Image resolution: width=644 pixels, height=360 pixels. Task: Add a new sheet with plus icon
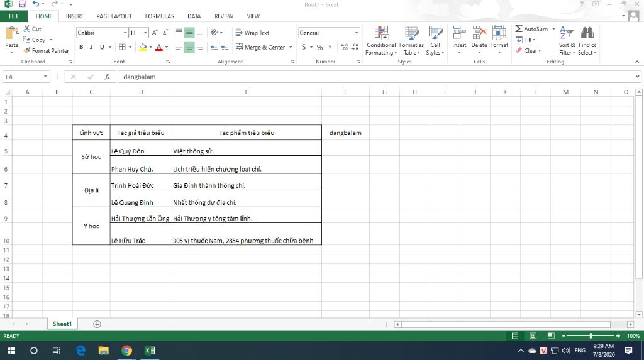(x=97, y=324)
